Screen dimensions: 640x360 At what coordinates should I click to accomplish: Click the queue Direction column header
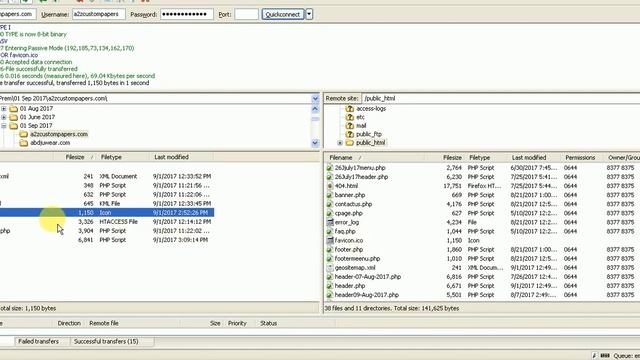point(69,323)
